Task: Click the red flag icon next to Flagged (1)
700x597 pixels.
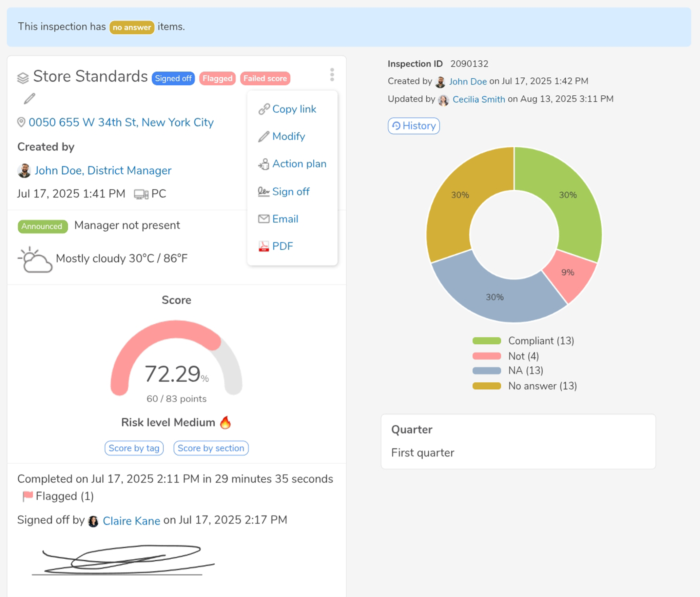Action: [x=27, y=496]
